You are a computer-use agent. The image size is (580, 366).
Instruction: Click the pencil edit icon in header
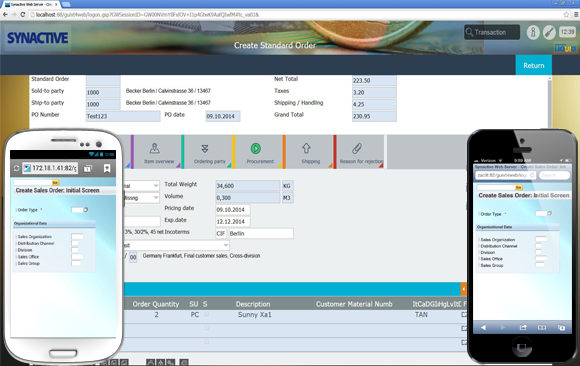[549, 32]
